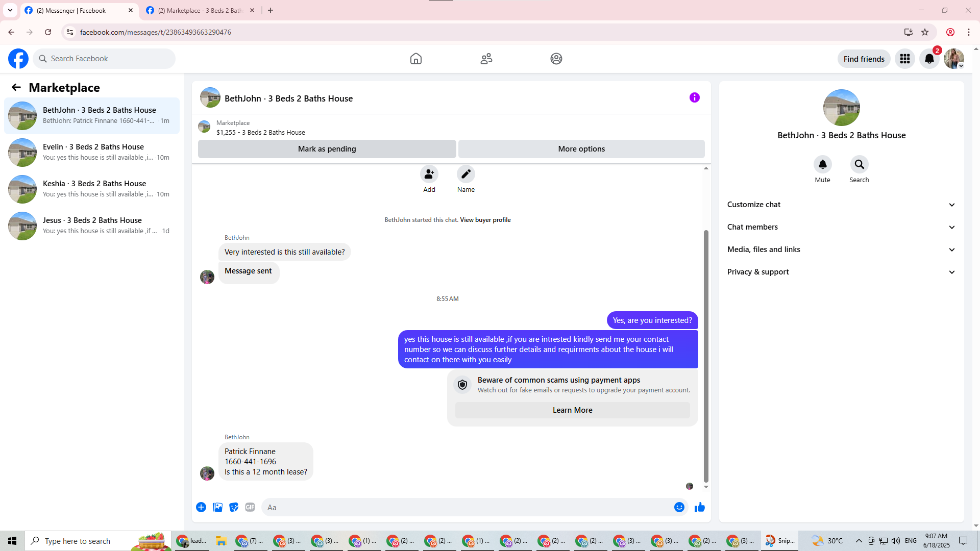
Task: Open the browser tab search dropdown
Action: (x=10, y=10)
